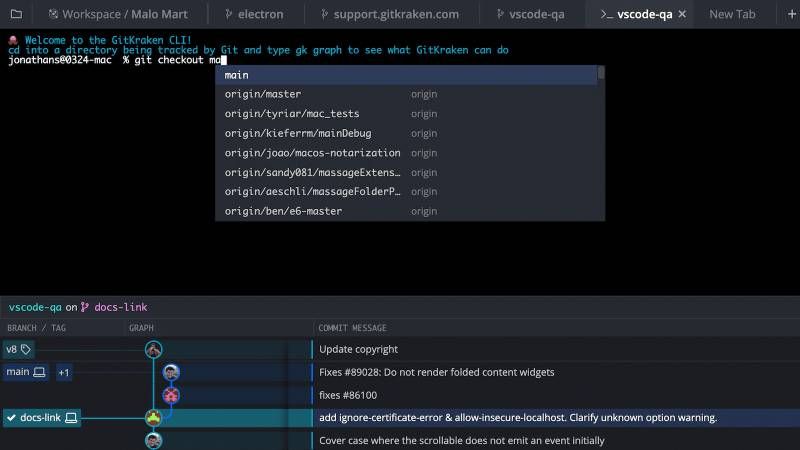The width and height of the screenshot is (800, 450).
Task: Click the laptop icon on main branch label
Action: pos(39,372)
